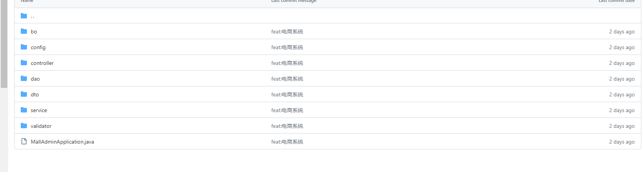644x172 pixels.
Task: Click the validator folder icon
Action: (24, 126)
